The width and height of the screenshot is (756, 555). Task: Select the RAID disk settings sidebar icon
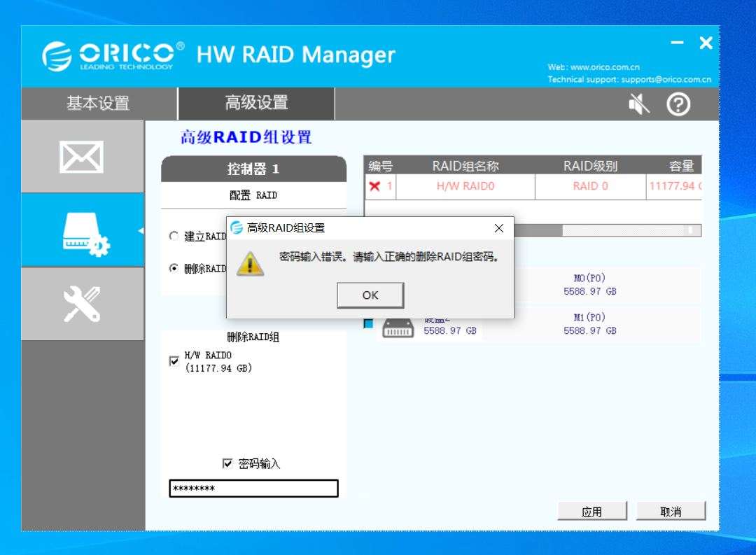point(85,233)
